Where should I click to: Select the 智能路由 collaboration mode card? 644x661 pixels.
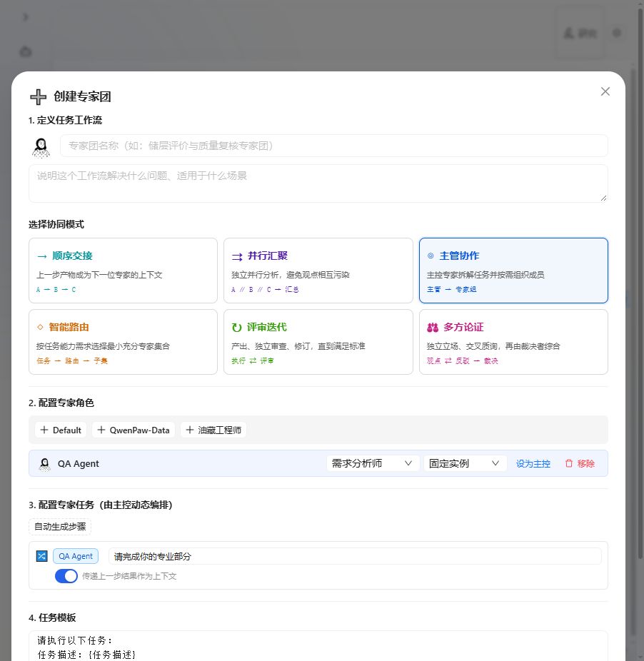(123, 342)
